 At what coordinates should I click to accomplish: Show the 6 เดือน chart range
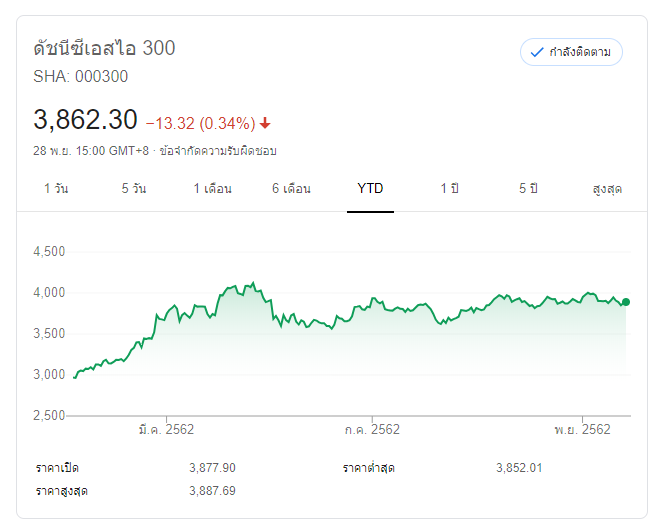pos(291,189)
